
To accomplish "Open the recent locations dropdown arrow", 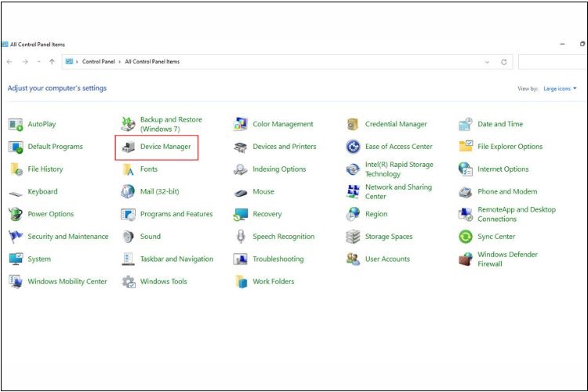I will pyautogui.click(x=38, y=62).
